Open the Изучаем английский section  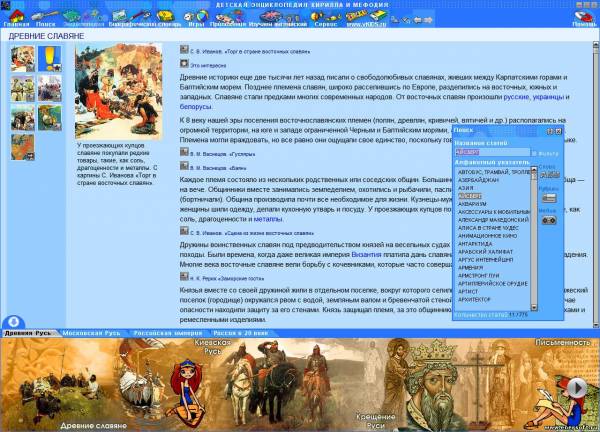(278, 18)
